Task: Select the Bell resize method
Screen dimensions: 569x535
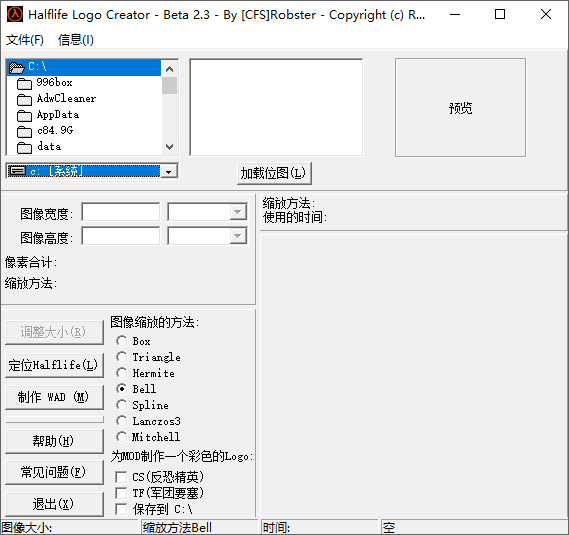Action: (122, 389)
